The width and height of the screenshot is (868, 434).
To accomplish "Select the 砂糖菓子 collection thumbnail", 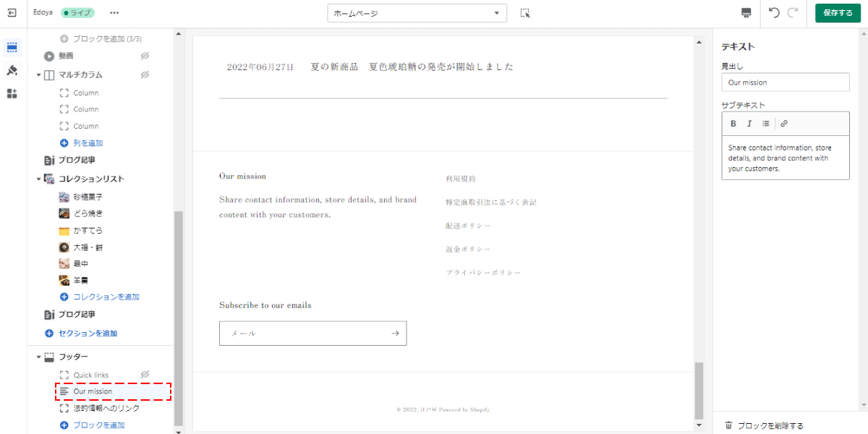I will 64,197.
